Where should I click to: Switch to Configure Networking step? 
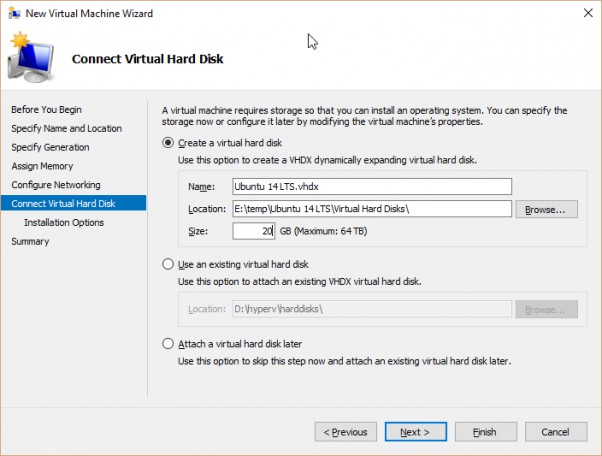pos(56,185)
